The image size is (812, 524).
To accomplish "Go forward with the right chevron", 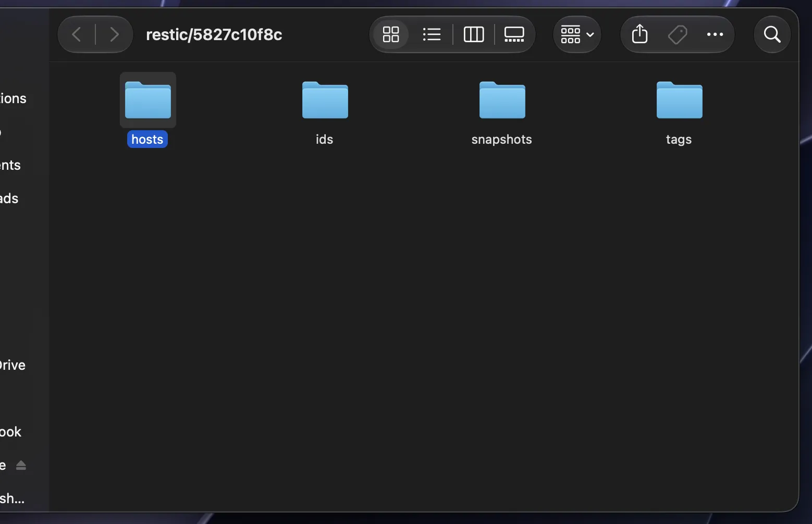I will click(114, 34).
